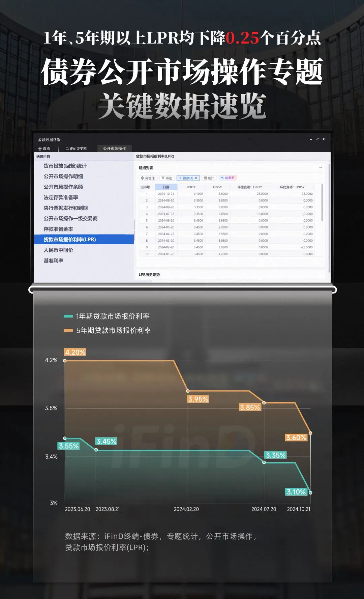Screen dimensions: 364x599
Task: Click the 3.10% data label
Action: pos(296,492)
